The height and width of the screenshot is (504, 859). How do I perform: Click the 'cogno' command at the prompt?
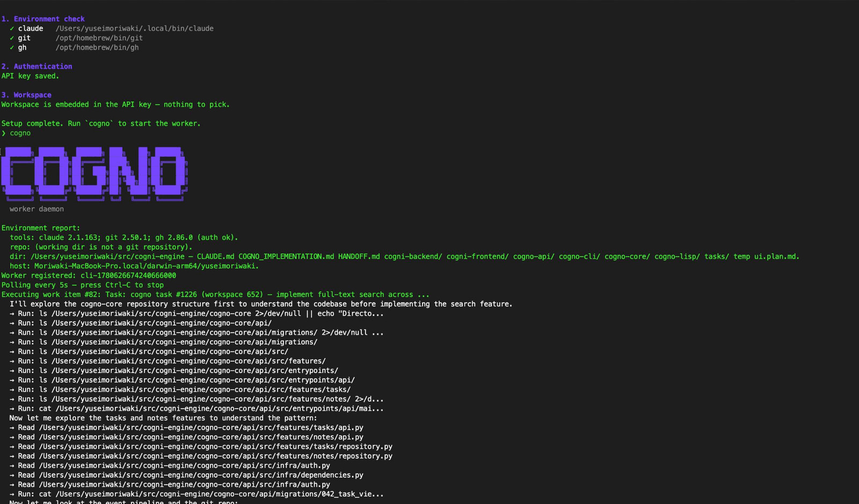[20, 133]
